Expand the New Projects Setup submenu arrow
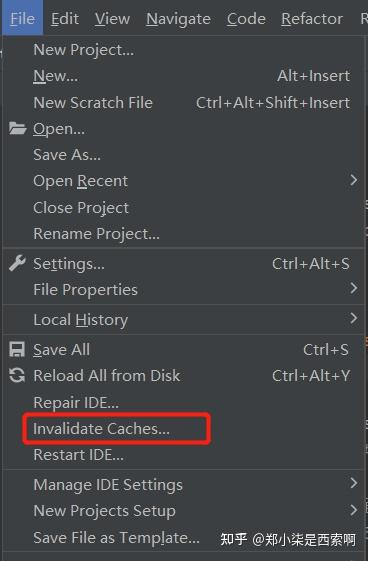 coord(353,509)
